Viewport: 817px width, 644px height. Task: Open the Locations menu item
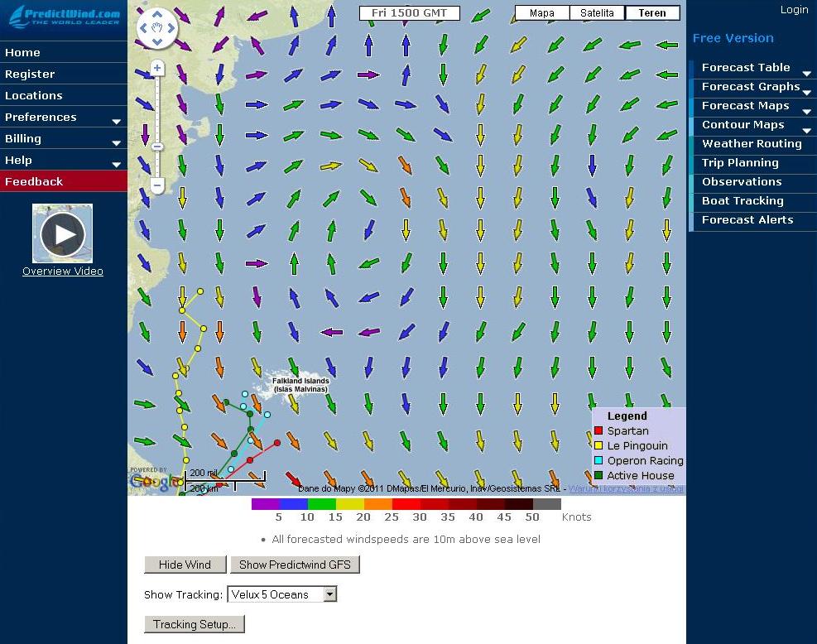(64, 95)
